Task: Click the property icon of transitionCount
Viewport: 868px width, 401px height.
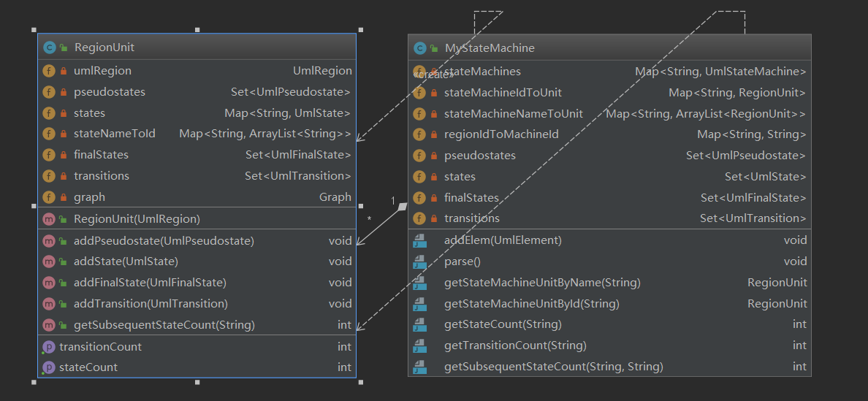Action: [x=49, y=347]
